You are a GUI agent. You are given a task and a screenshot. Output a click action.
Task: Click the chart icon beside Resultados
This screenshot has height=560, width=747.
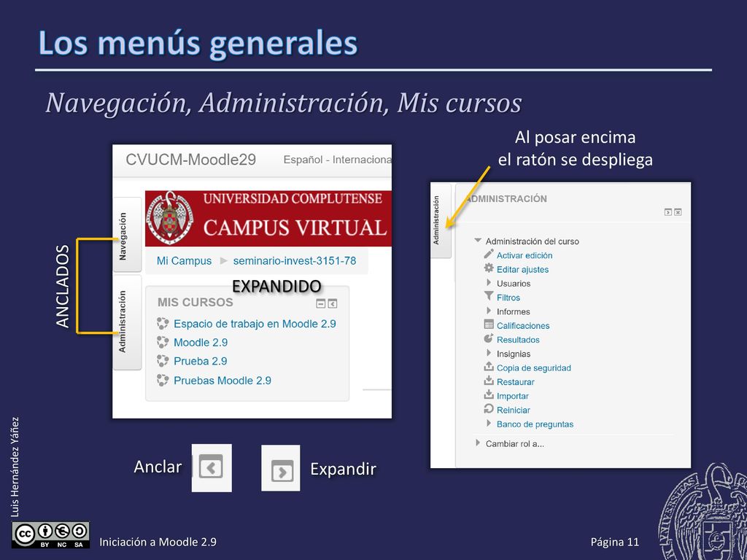click(x=489, y=338)
